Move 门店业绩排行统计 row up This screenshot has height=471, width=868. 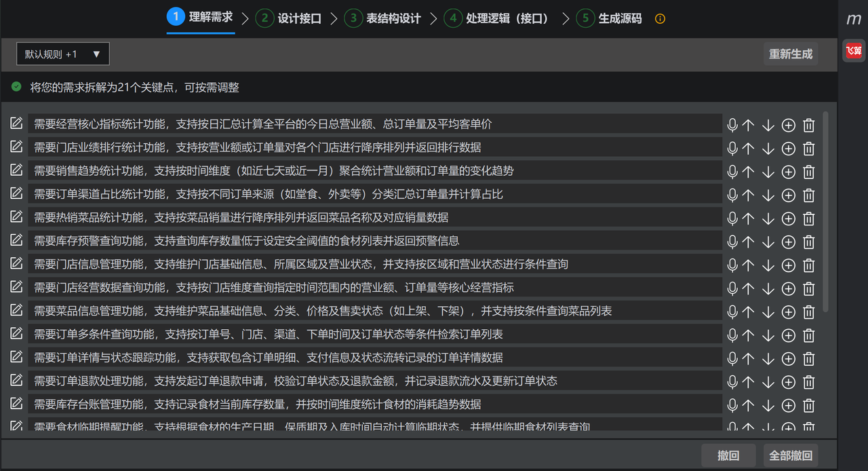coord(748,149)
